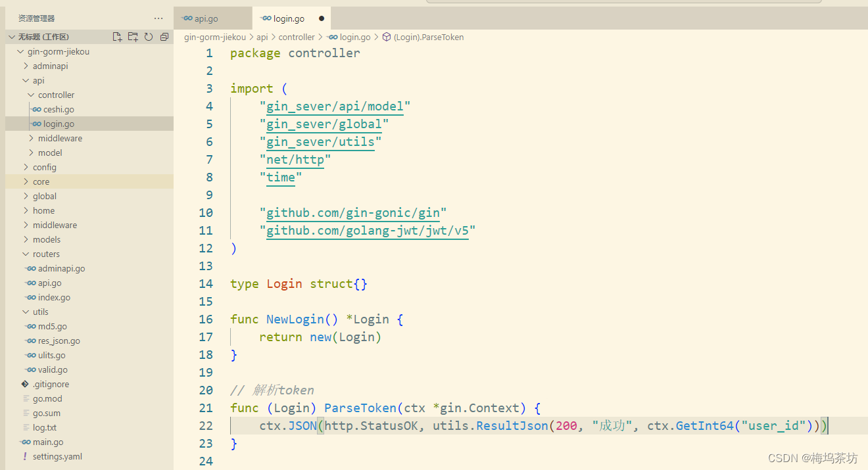
Task: Refresh the Explorer with the refresh icon
Action: (x=149, y=37)
